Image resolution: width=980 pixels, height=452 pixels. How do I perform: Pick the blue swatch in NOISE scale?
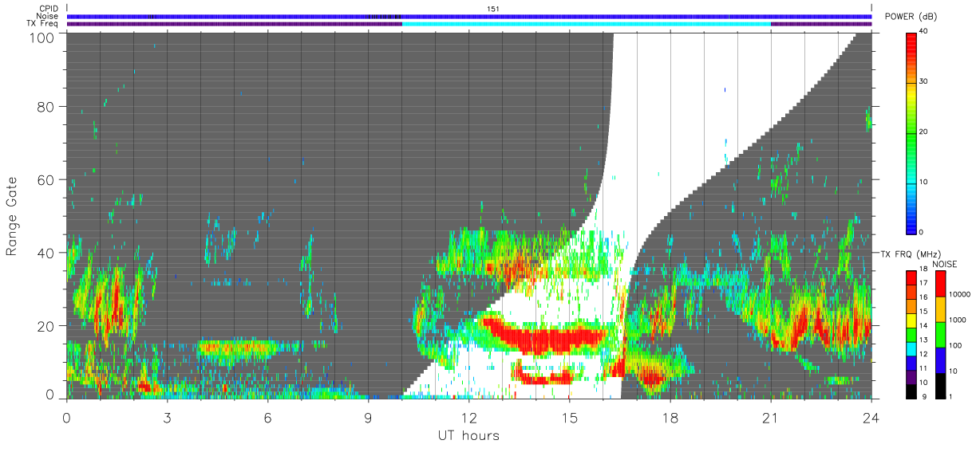pyautogui.click(x=940, y=359)
